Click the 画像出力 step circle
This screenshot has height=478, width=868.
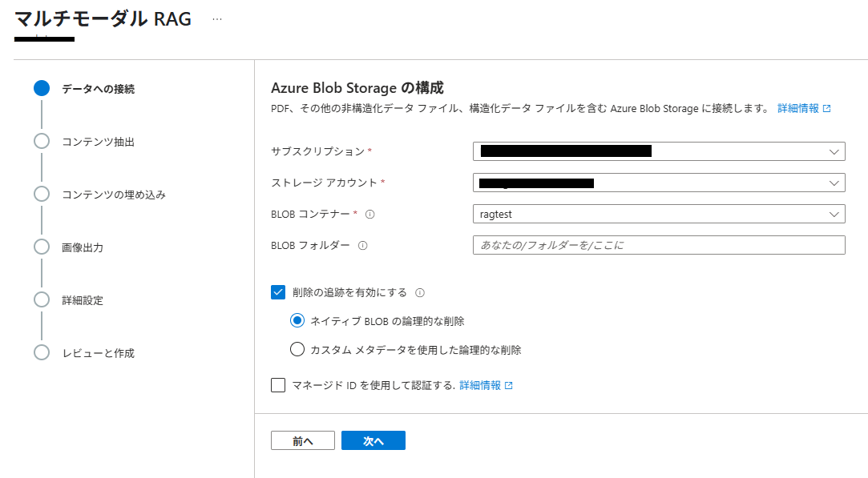click(x=42, y=247)
